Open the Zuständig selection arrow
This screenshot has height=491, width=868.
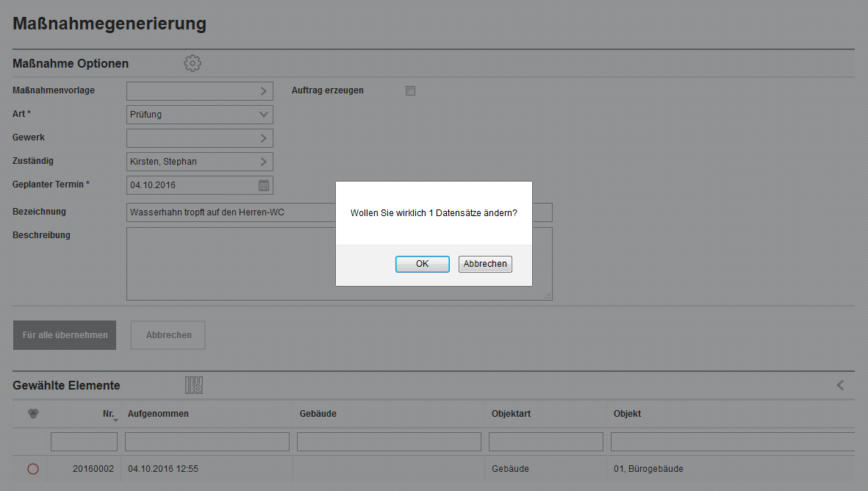[264, 162]
